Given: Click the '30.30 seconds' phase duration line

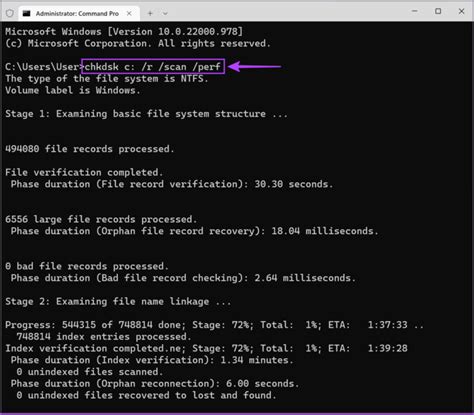Looking at the screenshot, I should (x=172, y=184).
